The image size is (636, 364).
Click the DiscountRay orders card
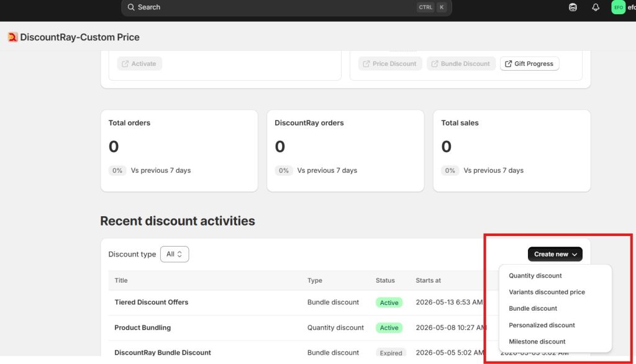click(x=345, y=151)
